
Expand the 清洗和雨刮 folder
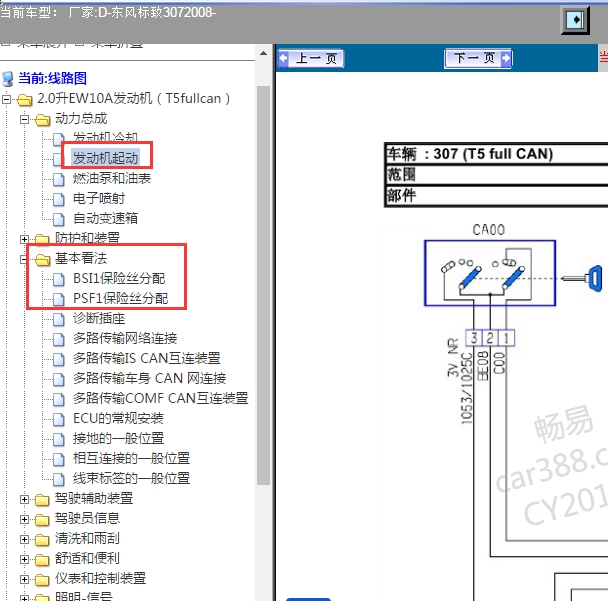[x=24, y=539]
